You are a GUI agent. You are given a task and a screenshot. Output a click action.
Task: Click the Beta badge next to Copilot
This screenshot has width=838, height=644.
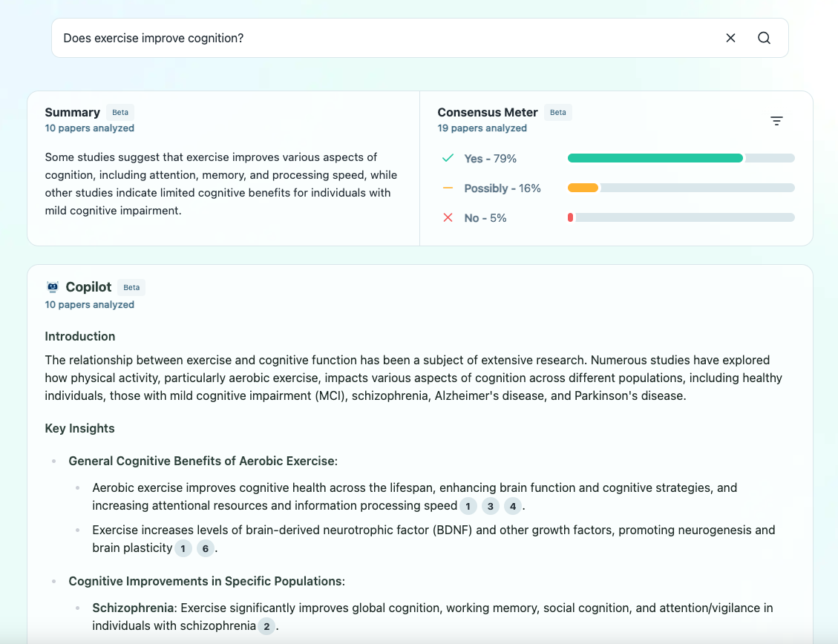[131, 287]
